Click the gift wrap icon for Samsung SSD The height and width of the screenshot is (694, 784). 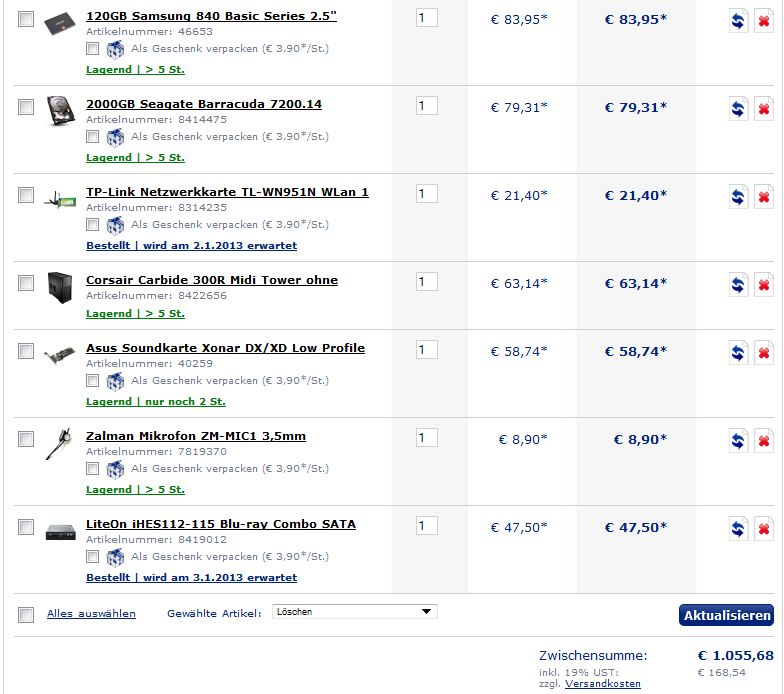[x=115, y=49]
